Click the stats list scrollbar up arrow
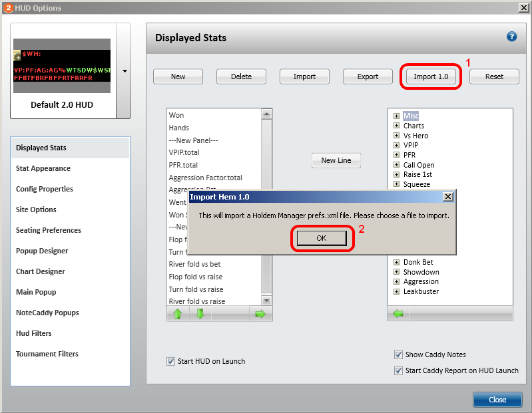 coord(267,114)
